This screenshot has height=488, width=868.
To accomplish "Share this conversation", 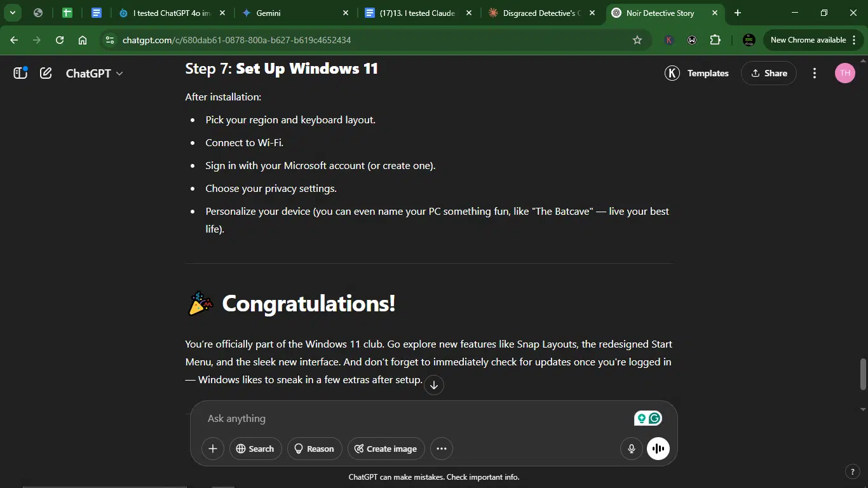I will click(x=769, y=73).
